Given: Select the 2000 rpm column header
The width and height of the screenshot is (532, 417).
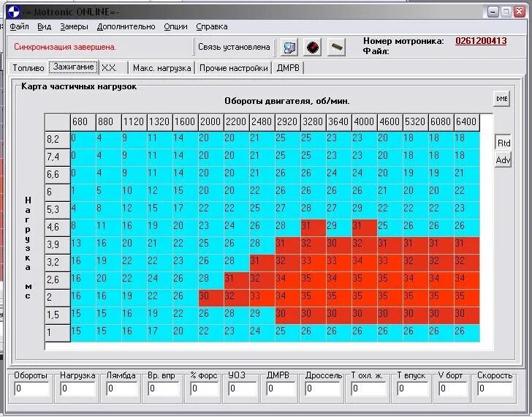Looking at the screenshot, I should coord(211,122).
